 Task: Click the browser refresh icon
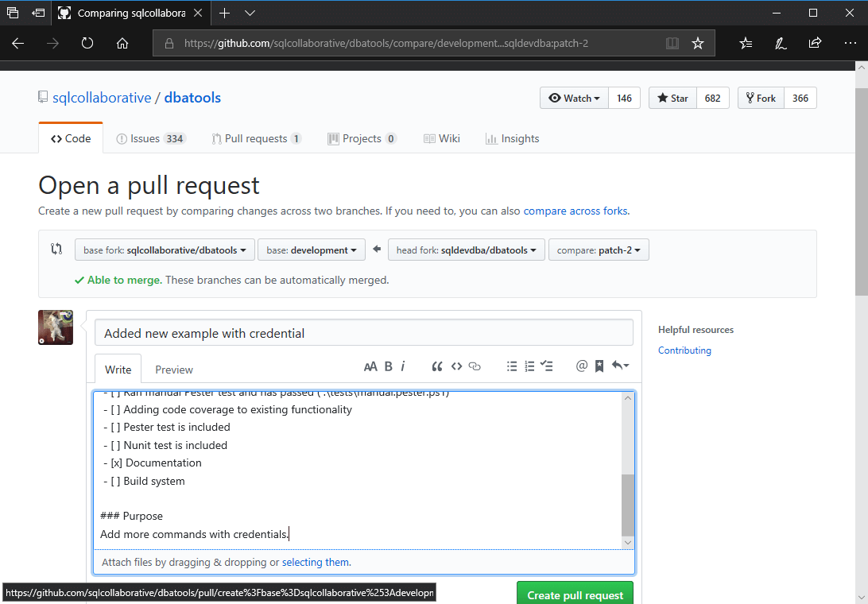[87, 44]
